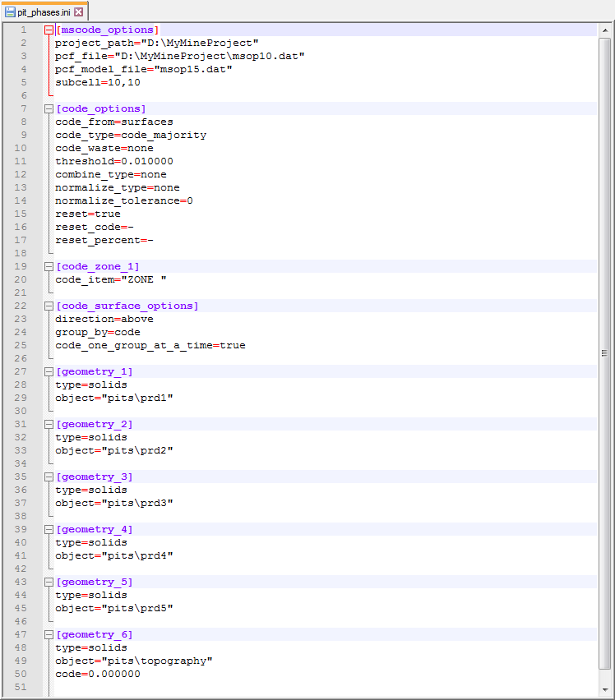Click the combine_type=none line

pos(111,174)
